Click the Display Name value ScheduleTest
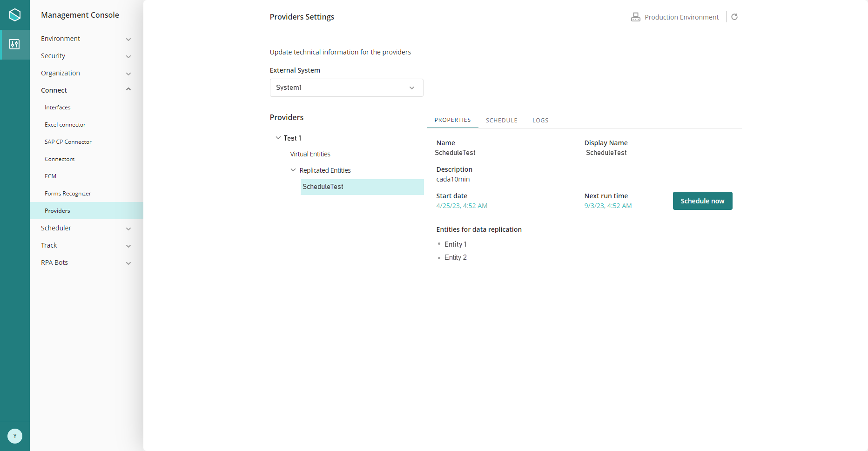Image resolution: width=868 pixels, height=451 pixels. 606,153
